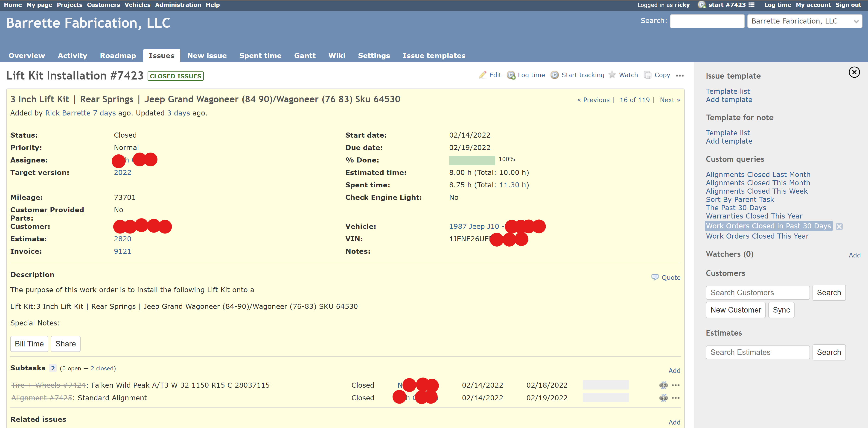Open the invoice 9121 link
This screenshot has width=868, height=428.
coord(122,251)
